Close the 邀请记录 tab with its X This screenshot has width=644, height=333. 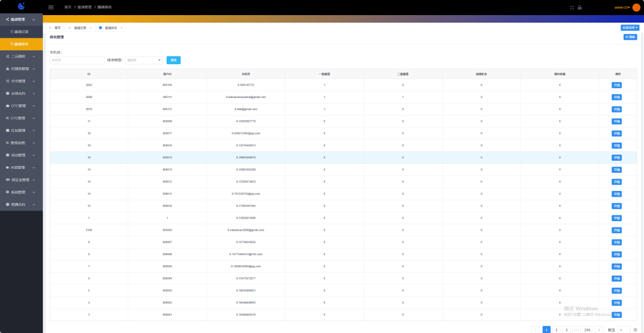tap(91, 28)
